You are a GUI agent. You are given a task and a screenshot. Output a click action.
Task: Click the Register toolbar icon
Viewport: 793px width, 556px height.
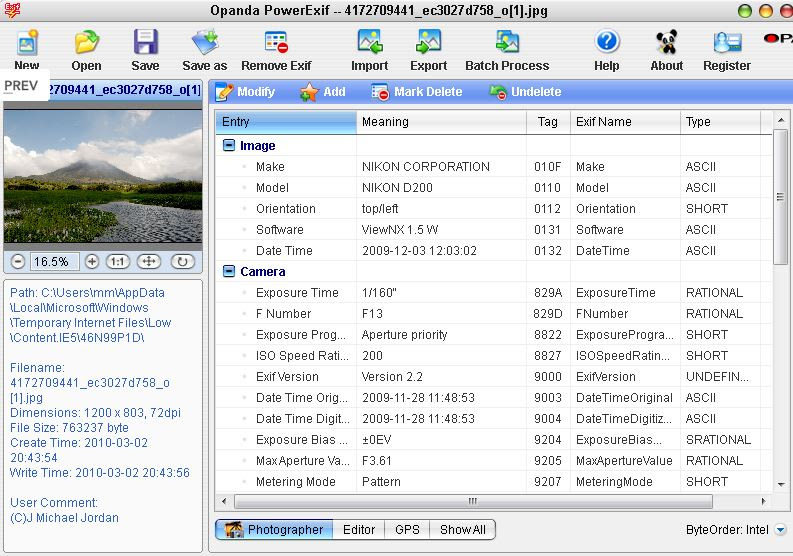pos(727,42)
